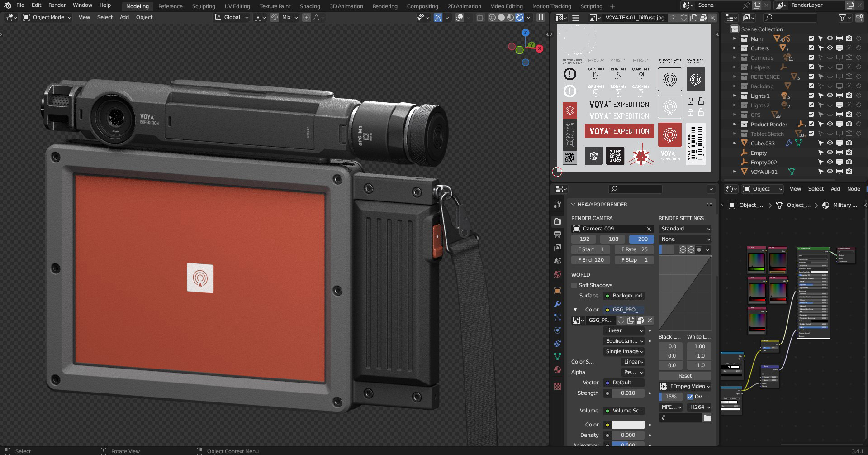
Task: Open the Physics properties tab
Action: [x=558, y=330]
